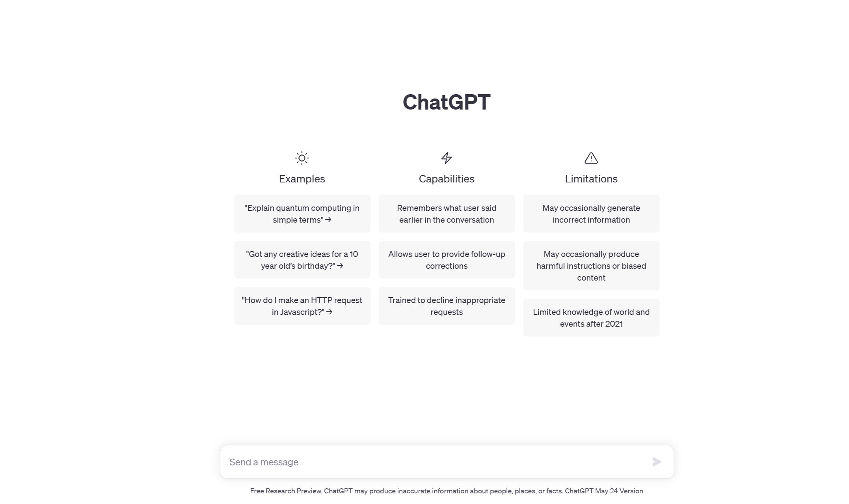Click the Examples sun icon
The image size is (849, 504).
pyautogui.click(x=302, y=158)
